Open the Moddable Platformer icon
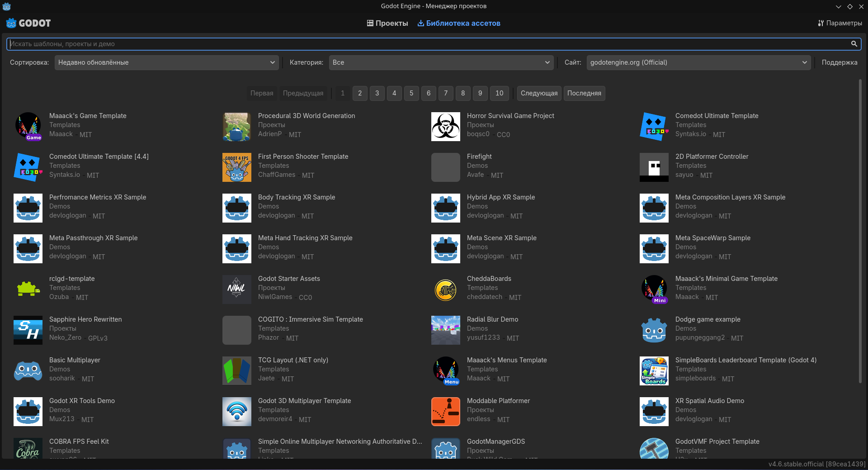This screenshot has height=470, width=868. 445,412
